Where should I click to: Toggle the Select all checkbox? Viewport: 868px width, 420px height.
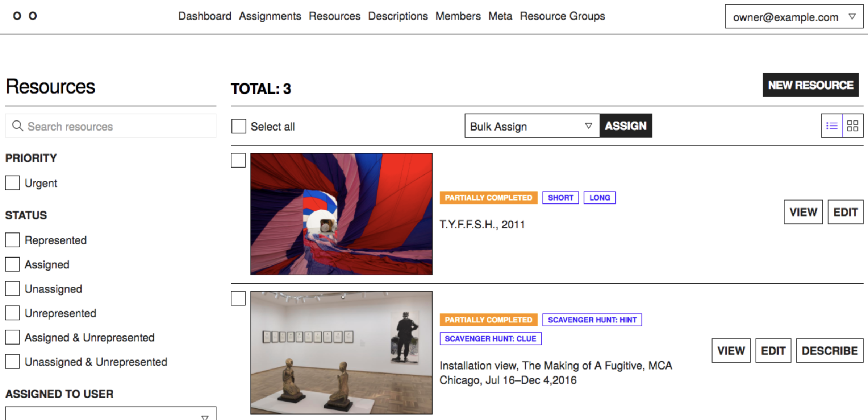[x=238, y=126]
